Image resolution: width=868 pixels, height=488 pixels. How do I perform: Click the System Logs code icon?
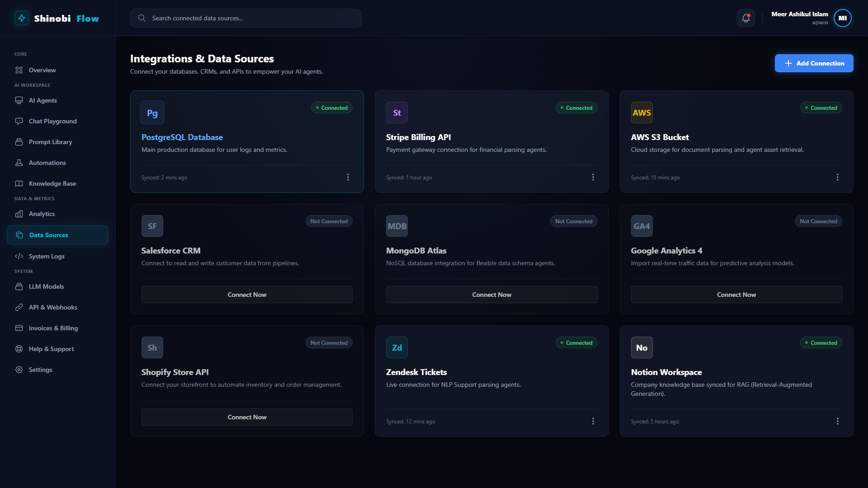[x=19, y=256]
